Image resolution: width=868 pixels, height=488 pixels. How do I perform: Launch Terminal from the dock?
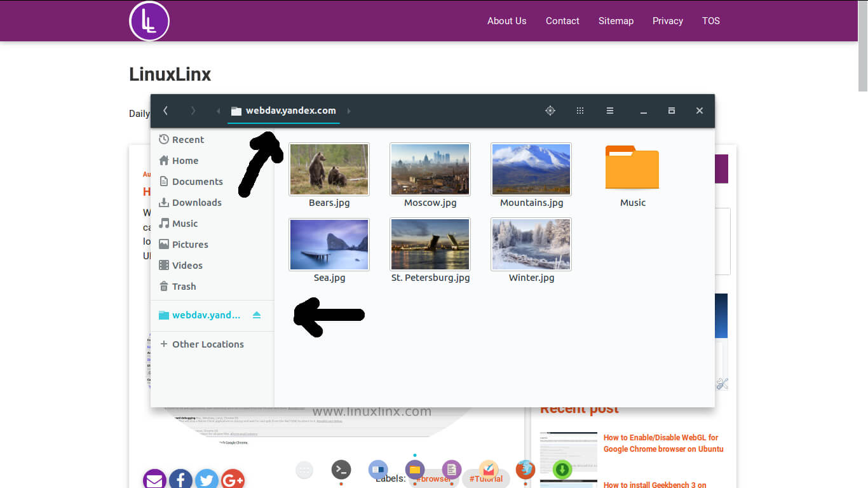tap(341, 470)
